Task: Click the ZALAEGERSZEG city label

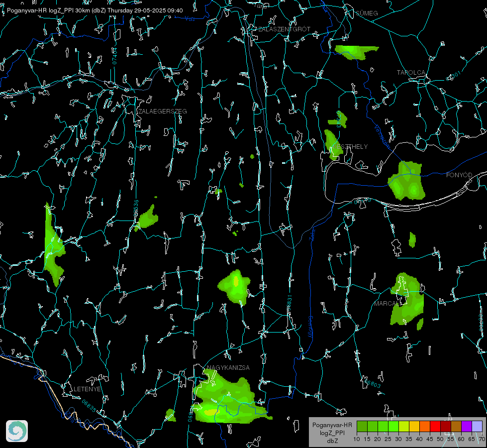Action: (x=163, y=112)
